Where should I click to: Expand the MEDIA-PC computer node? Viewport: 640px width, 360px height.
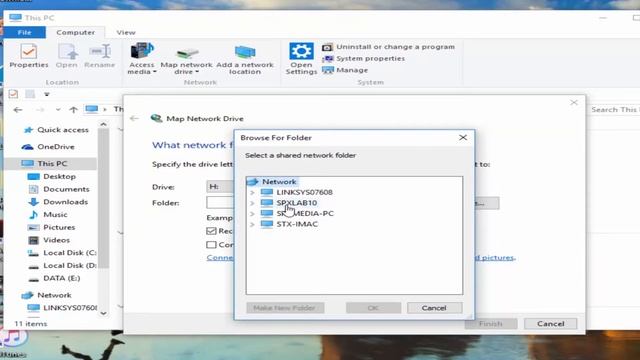[x=252, y=213]
